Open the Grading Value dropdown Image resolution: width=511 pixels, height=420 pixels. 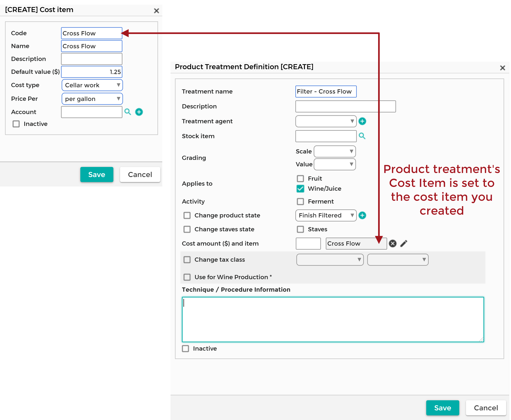pyautogui.click(x=335, y=164)
